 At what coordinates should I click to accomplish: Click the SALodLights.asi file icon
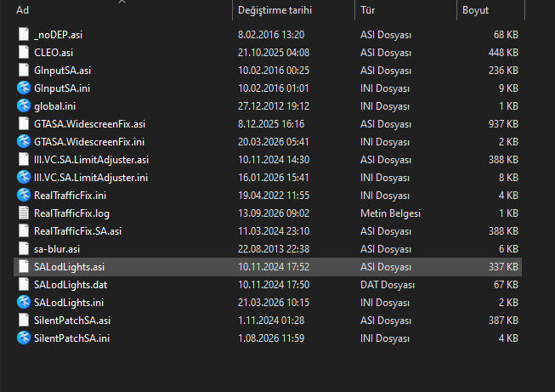[x=24, y=267]
